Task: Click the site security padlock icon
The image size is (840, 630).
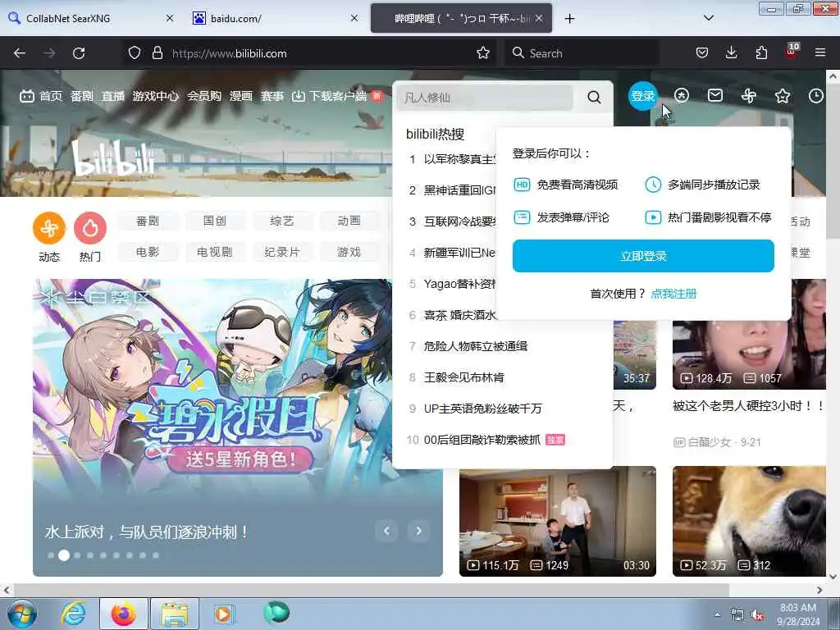Action: click(157, 53)
